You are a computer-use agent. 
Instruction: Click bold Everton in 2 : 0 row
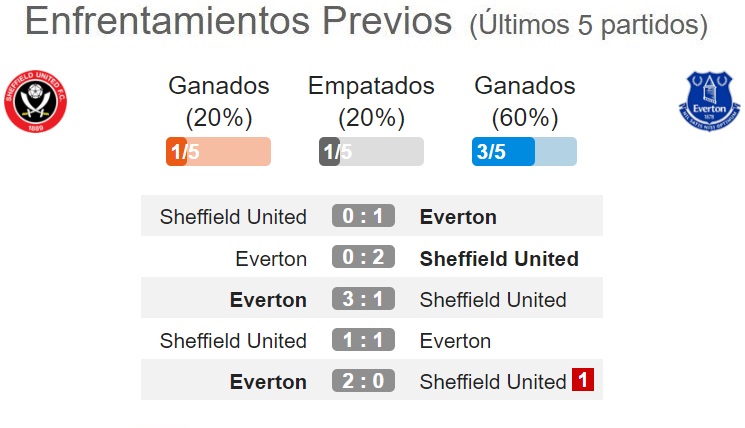(268, 382)
